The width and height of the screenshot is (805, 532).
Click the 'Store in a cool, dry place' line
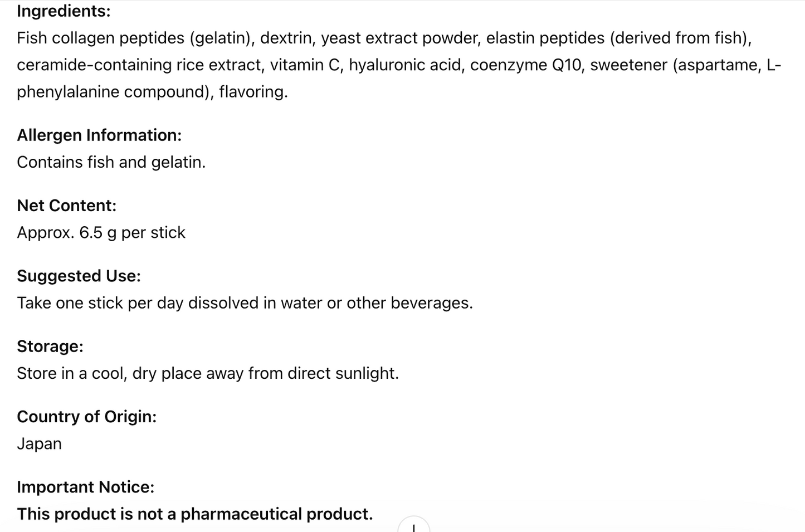click(x=208, y=373)
